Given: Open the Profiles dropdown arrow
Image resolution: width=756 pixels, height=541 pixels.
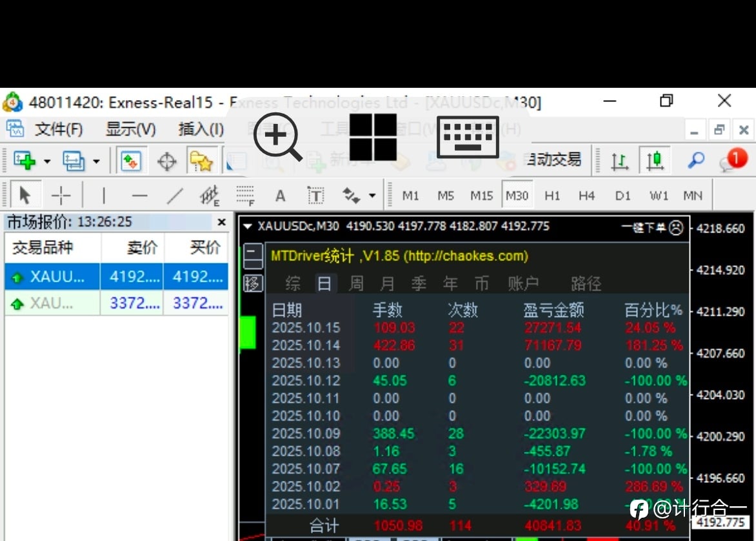Looking at the screenshot, I should pyautogui.click(x=96, y=161).
